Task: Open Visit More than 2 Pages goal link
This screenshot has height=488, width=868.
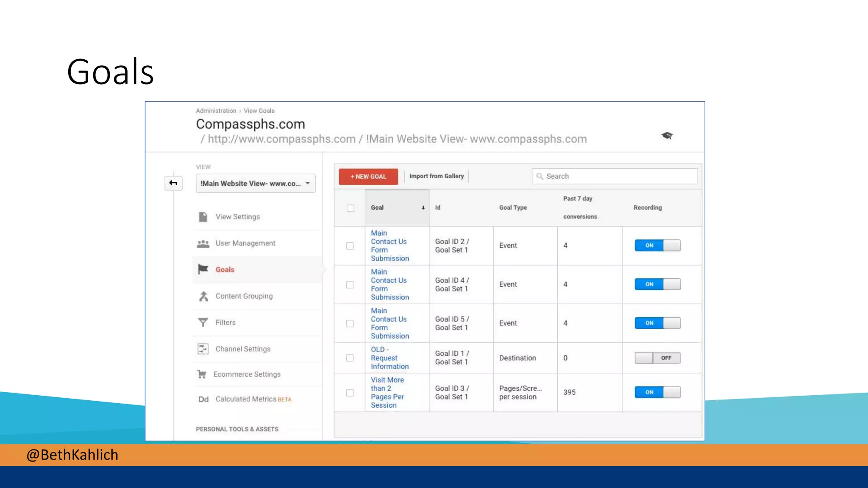Action: point(387,392)
